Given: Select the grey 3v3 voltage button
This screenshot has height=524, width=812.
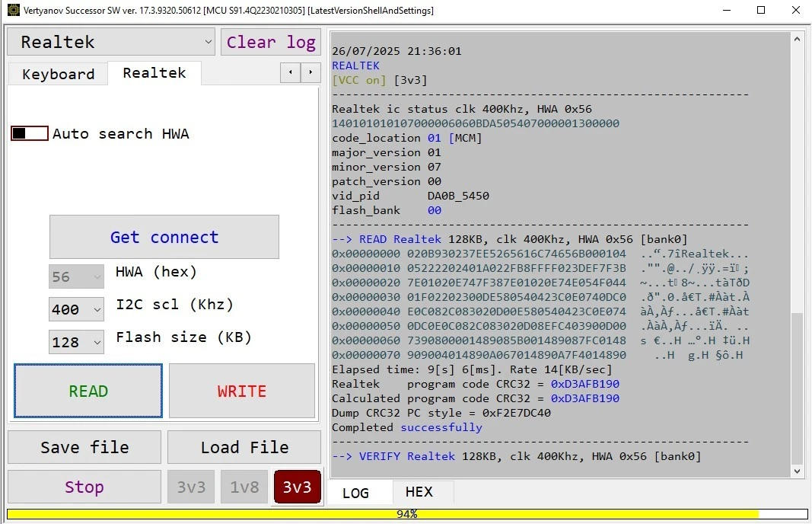Looking at the screenshot, I should coord(191,487).
